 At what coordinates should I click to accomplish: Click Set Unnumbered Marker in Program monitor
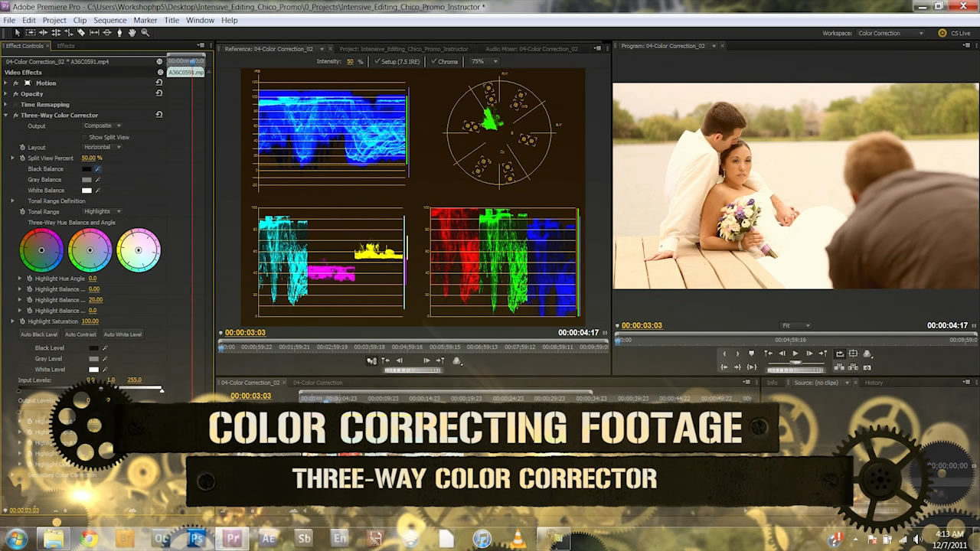(x=751, y=354)
